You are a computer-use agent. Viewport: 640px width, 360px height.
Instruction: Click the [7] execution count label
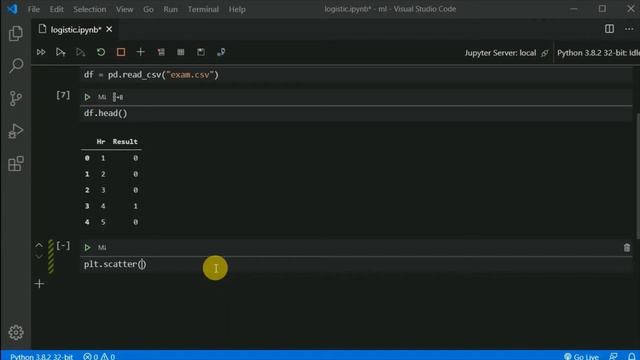coord(63,95)
